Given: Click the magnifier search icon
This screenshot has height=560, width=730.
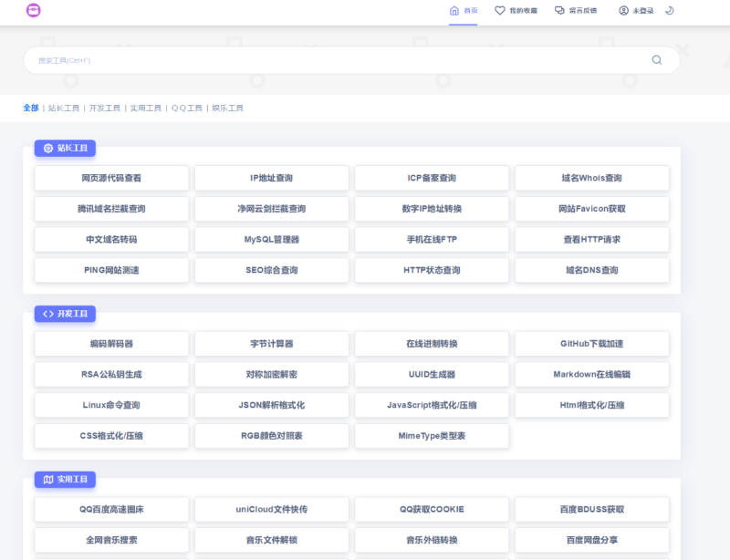Looking at the screenshot, I should click(656, 60).
